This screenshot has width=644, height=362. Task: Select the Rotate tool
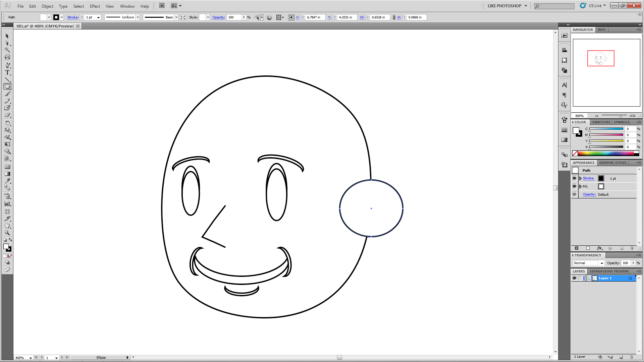click(7, 123)
